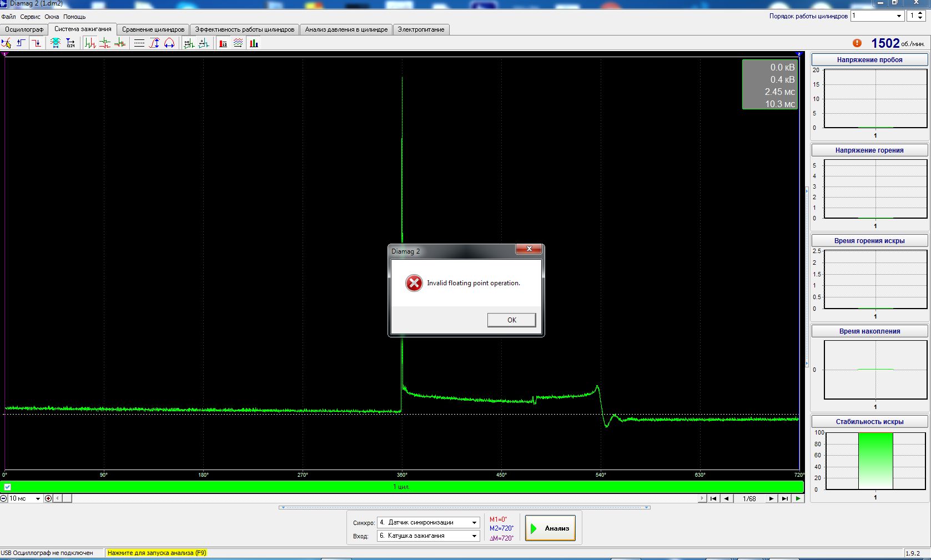Click the red error icon in dialog
The height and width of the screenshot is (560, 931).
pos(414,283)
